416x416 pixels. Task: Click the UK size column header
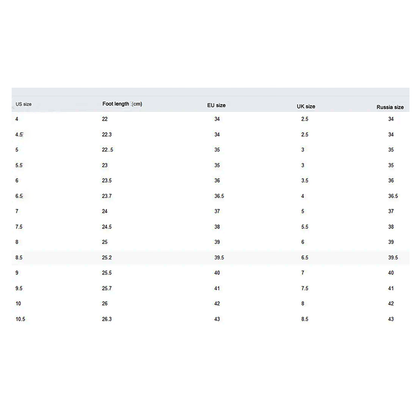(306, 106)
